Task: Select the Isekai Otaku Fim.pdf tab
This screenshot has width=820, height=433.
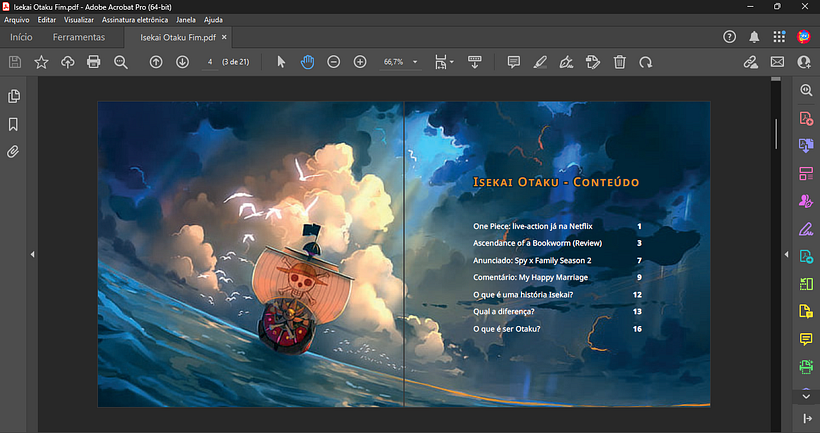Action: pyautogui.click(x=178, y=37)
